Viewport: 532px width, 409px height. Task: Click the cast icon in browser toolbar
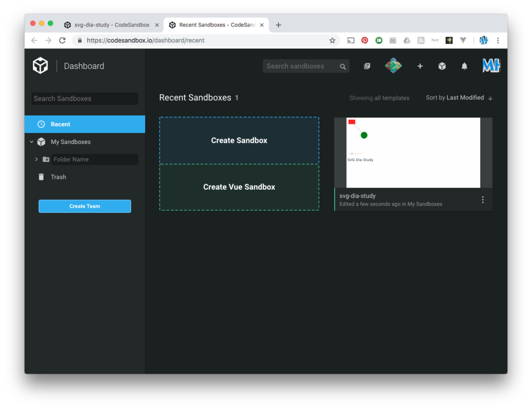tap(351, 41)
